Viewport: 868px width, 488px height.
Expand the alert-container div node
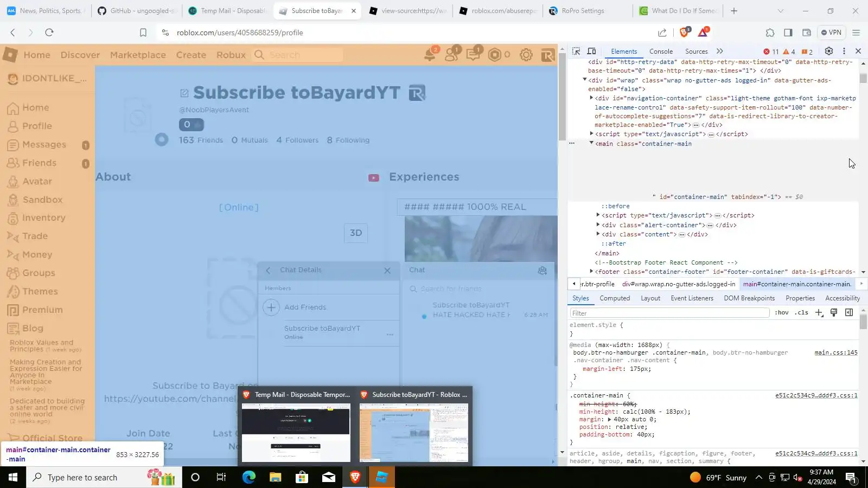(x=598, y=225)
